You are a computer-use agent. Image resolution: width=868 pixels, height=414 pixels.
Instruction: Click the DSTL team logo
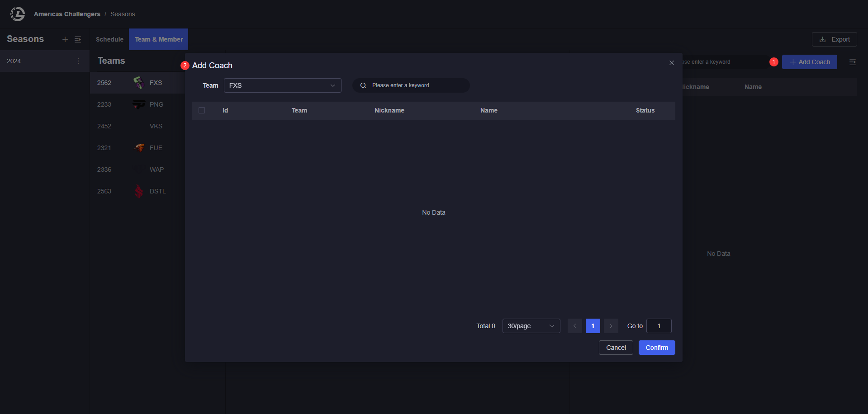[x=139, y=191]
